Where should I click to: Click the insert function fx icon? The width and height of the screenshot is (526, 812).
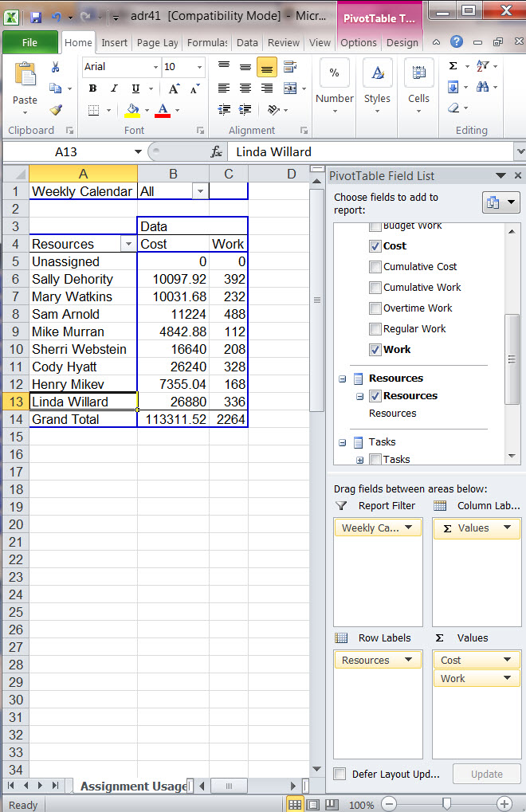[216, 151]
